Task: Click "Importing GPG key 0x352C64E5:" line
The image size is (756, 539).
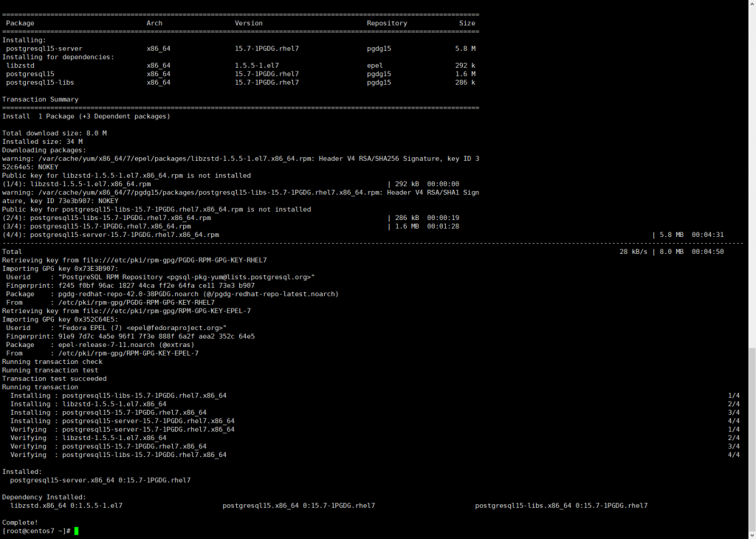Action: tap(60, 319)
